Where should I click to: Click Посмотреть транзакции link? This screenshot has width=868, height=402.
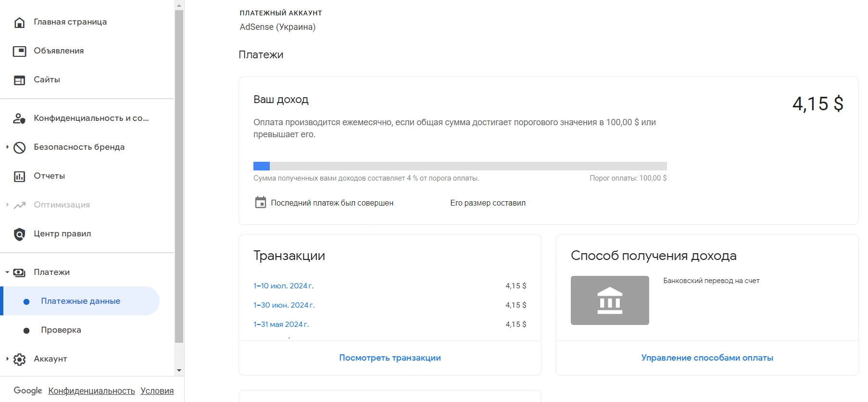tap(390, 358)
